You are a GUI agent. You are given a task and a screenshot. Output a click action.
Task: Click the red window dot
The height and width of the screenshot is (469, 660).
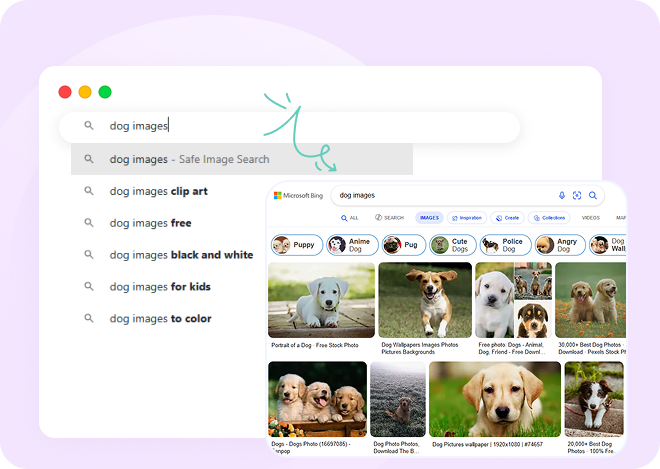coord(65,92)
